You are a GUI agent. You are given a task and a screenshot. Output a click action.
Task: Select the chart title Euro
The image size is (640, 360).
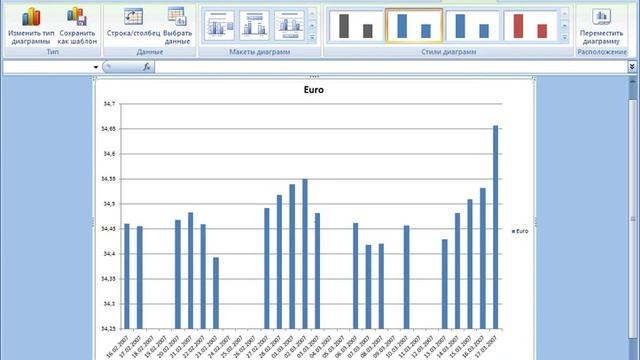(x=313, y=90)
